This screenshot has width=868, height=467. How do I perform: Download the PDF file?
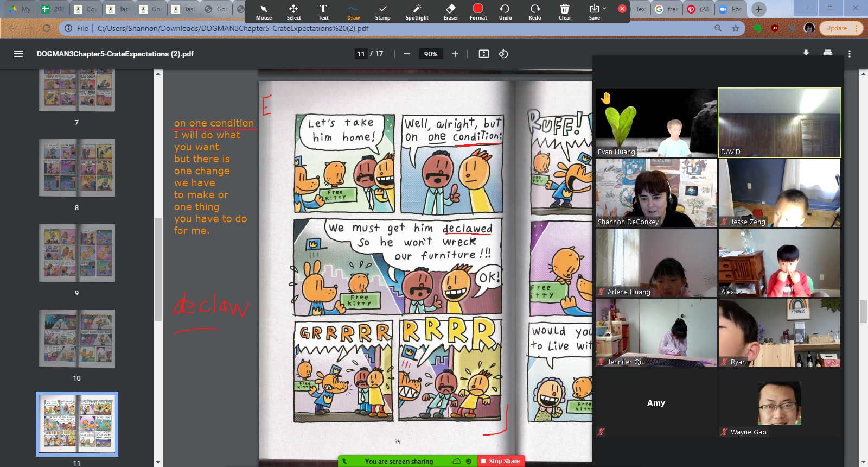pyautogui.click(x=806, y=53)
